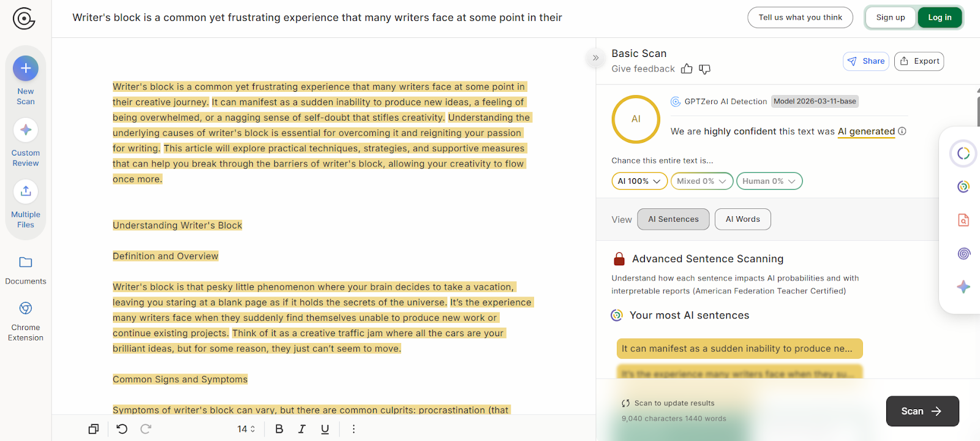Click the Scan button

922,411
